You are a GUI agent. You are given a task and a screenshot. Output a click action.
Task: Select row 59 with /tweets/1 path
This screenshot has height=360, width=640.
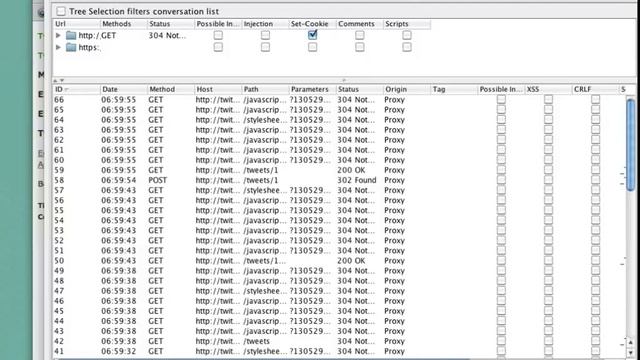(339, 170)
